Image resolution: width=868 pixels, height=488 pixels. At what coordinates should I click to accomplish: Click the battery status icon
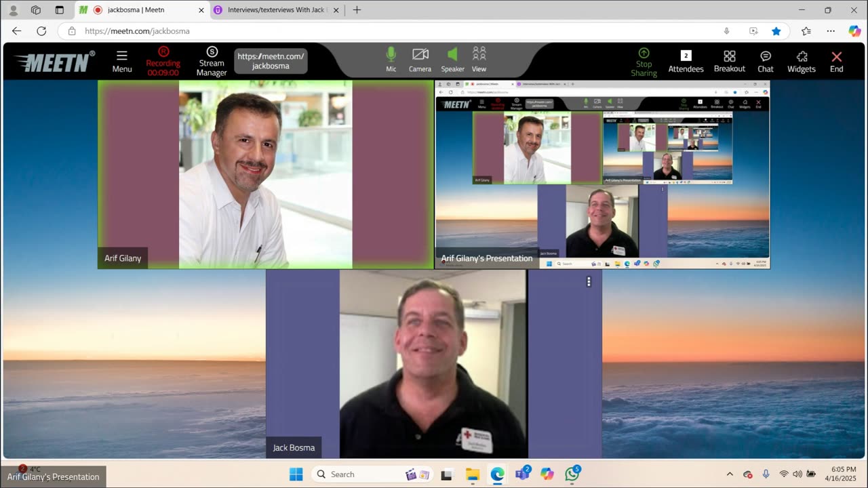[810, 474]
